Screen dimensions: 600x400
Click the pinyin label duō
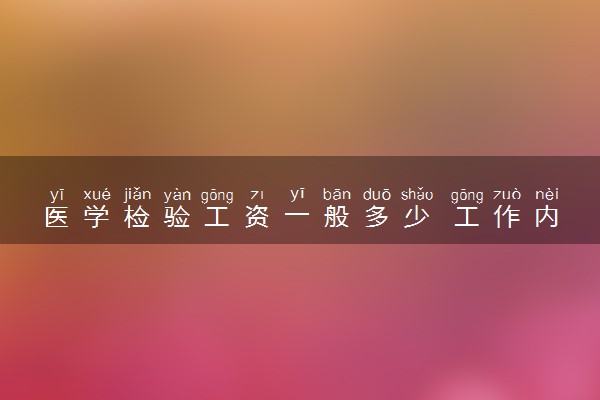pyautogui.click(x=377, y=194)
